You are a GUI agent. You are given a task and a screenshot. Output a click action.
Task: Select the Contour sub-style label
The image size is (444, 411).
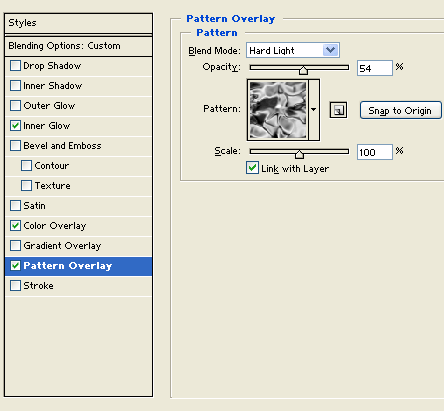point(52,166)
